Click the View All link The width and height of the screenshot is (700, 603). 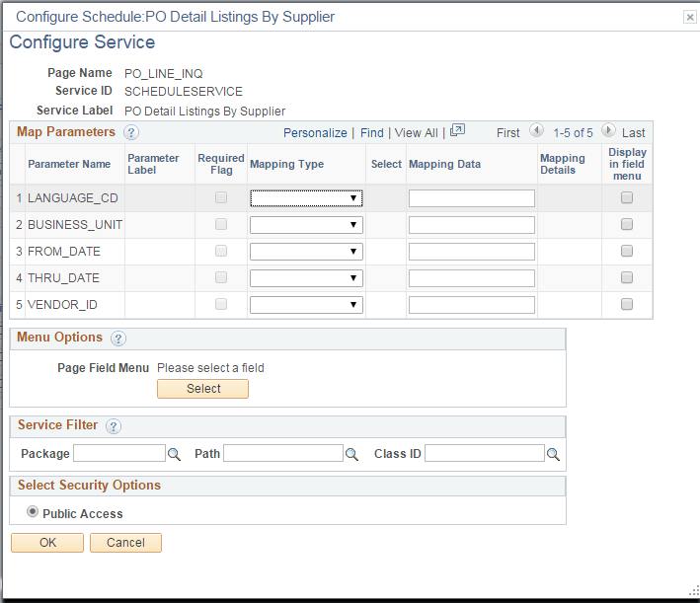[x=416, y=133]
